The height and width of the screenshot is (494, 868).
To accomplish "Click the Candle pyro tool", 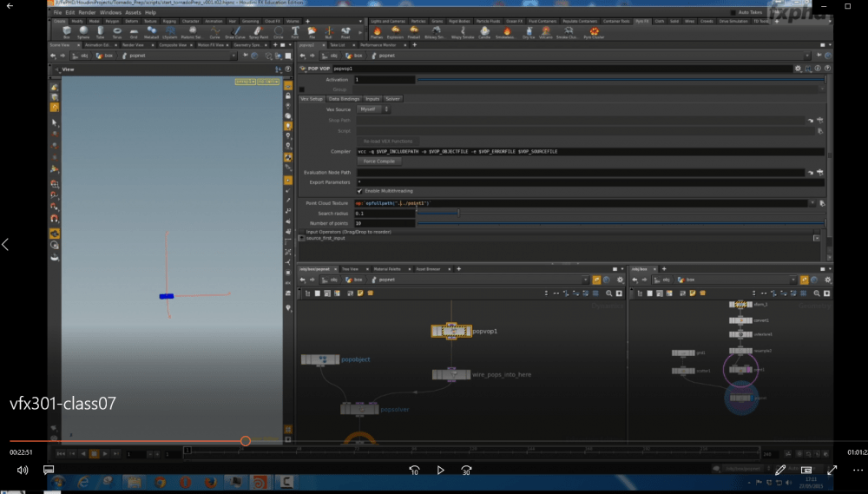I will click(x=484, y=32).
